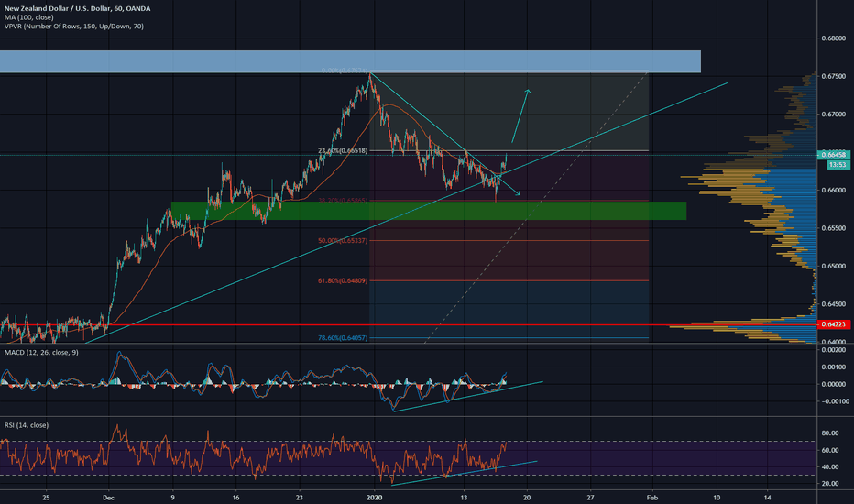Click the 13:53 countdown timer label
The height and width of the screenshot is (504, 854).
[x=838, y=164]
